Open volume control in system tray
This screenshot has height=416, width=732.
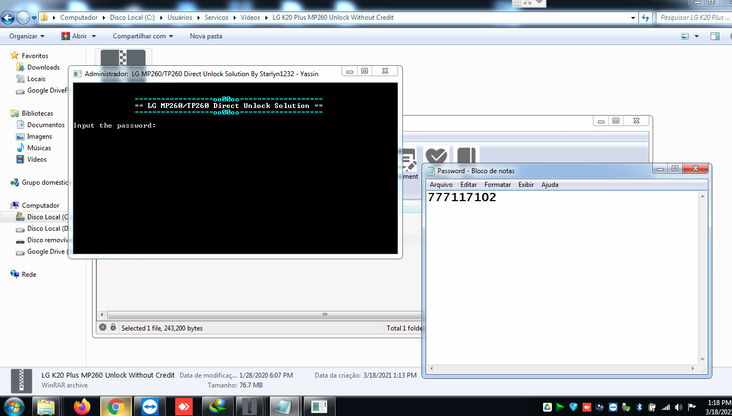(x=679, y=407)
